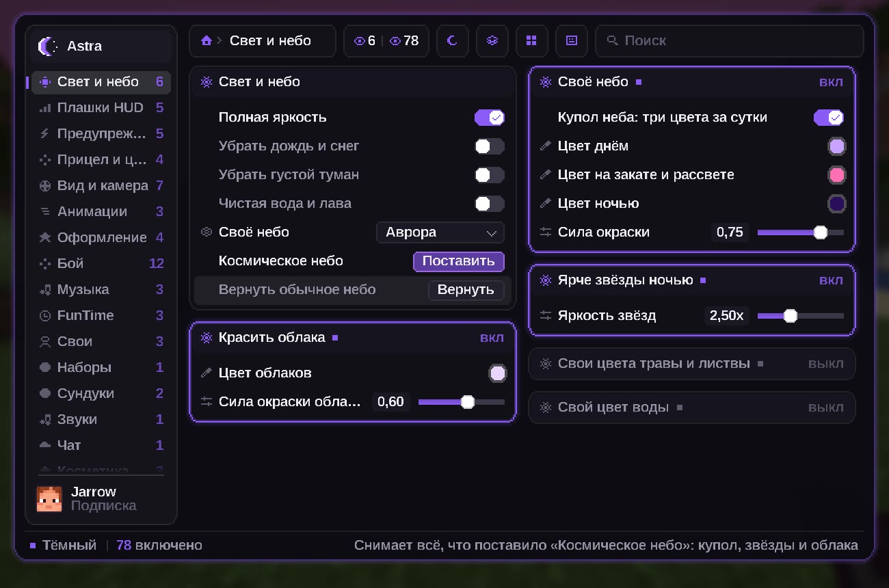The image size is (889, 588).
Task: Click the eyedropper icon beside Цвет облаков
Action: tap(207, 373)
